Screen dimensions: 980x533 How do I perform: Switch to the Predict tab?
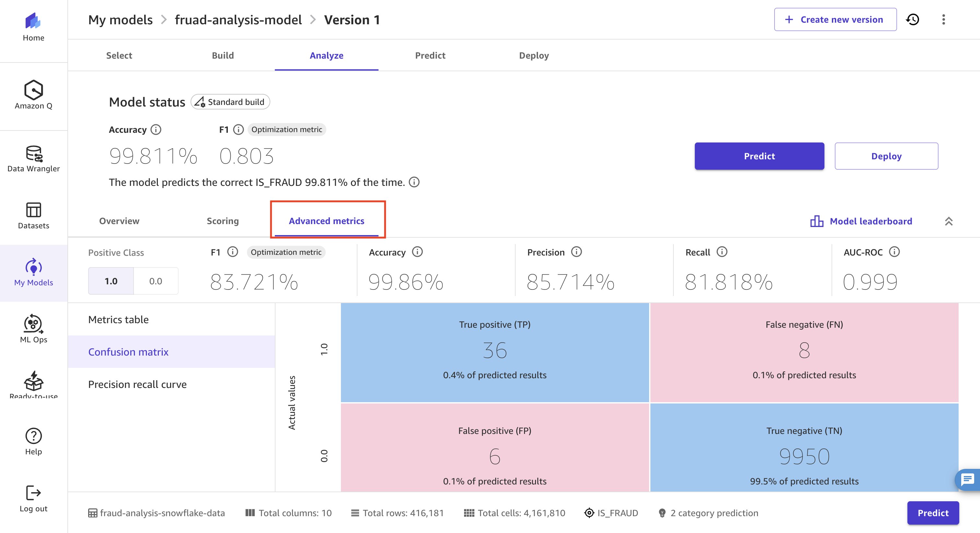coord(430,55)
